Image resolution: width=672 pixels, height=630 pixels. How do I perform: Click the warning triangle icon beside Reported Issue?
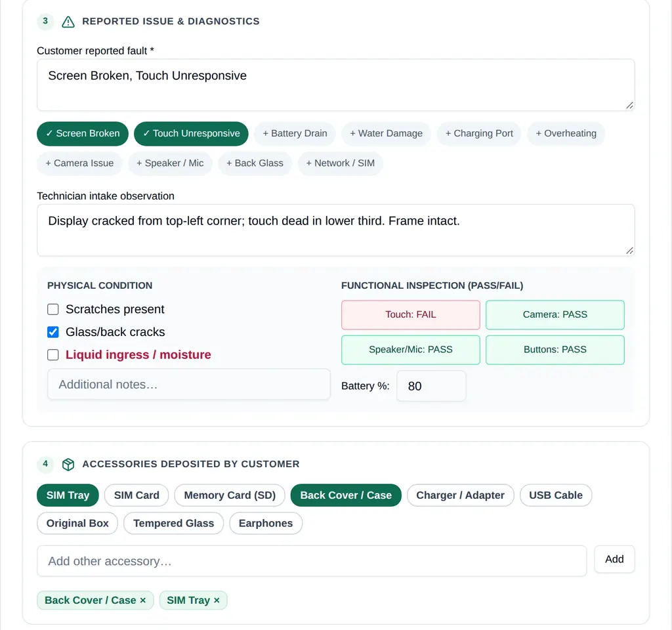tap(68, 22)
